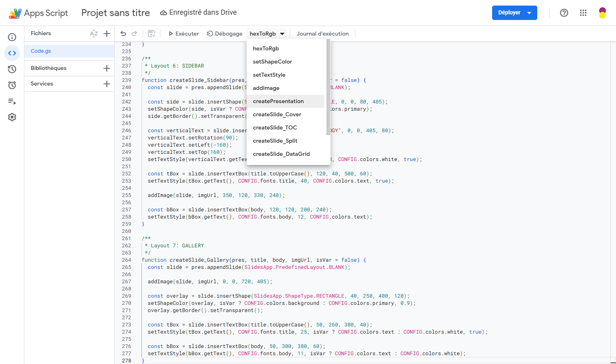Open the Executions list icon
Screen dimensions: 616x364
[12, 101]
